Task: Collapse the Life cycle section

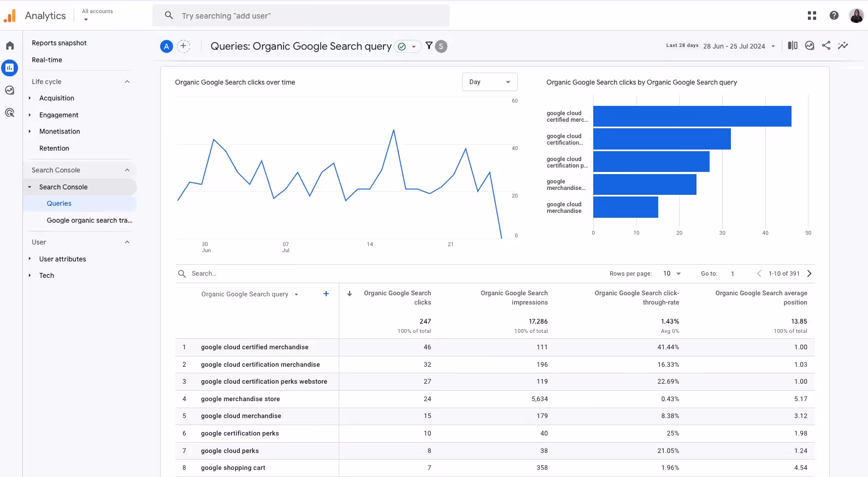Action: coord(127,82)
